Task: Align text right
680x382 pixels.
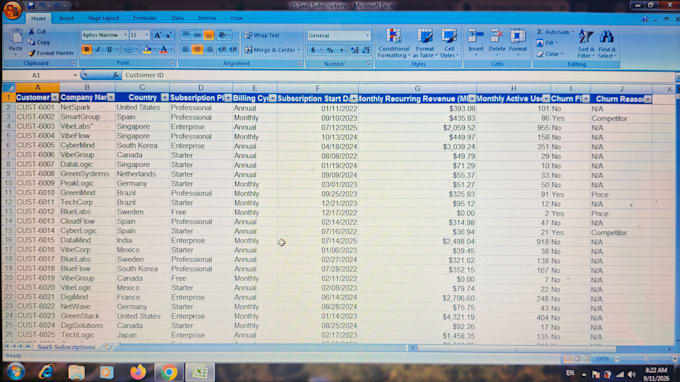Action: coord(209,49)
